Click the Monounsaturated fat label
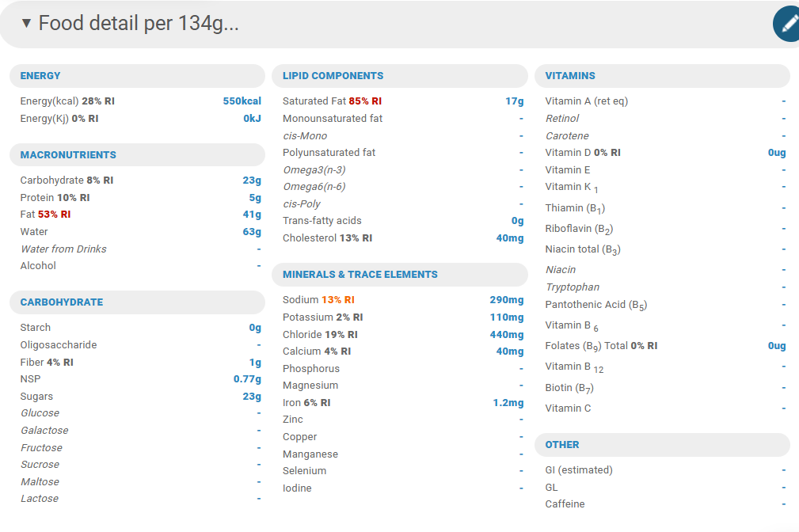This screenshot has width=799, height=532. (333, 119)
